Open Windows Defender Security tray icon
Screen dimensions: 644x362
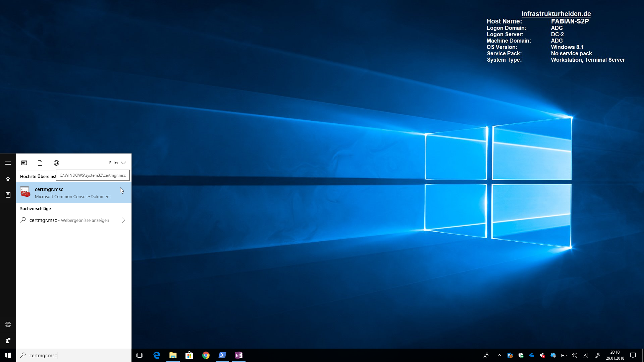tap(521, 355)
